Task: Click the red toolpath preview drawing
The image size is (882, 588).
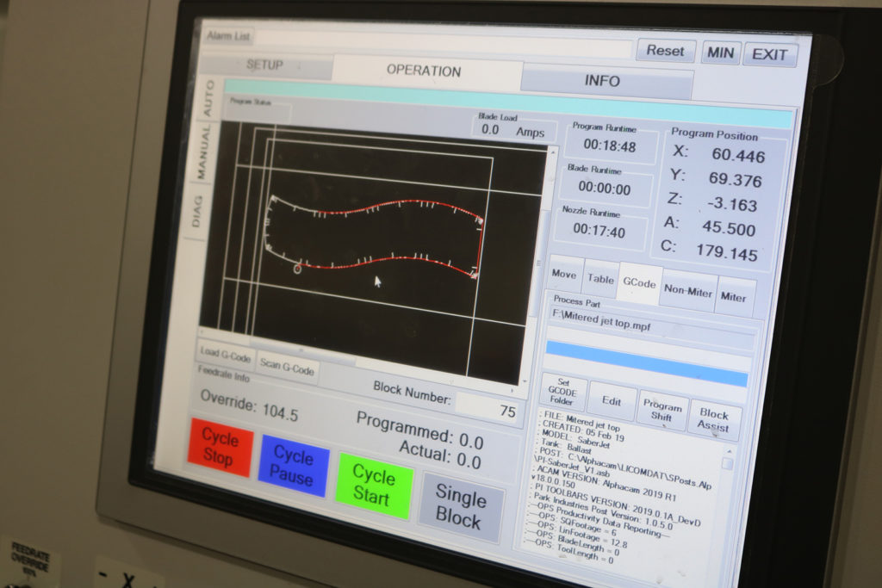Action: pyautogui.click(x=374, y=236)
